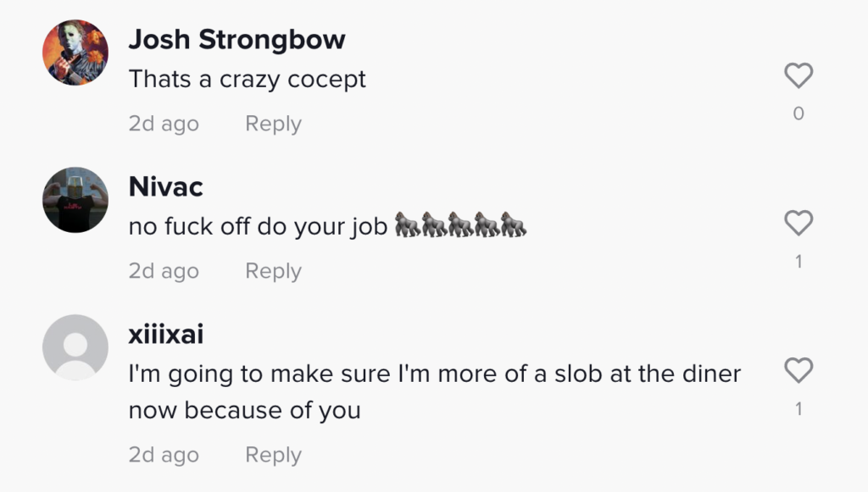
Task: Click the gorilla emojis in Nivac's comment
Action: (461, 226)
